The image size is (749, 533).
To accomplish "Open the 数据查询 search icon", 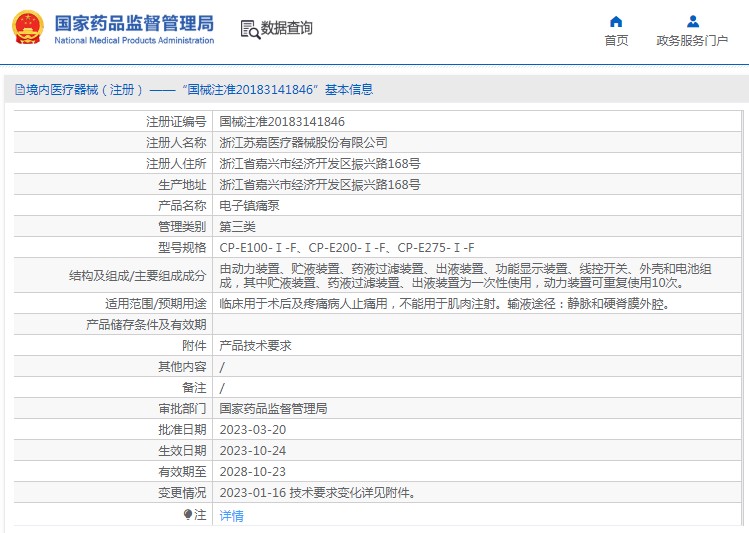I will [250, 29].
